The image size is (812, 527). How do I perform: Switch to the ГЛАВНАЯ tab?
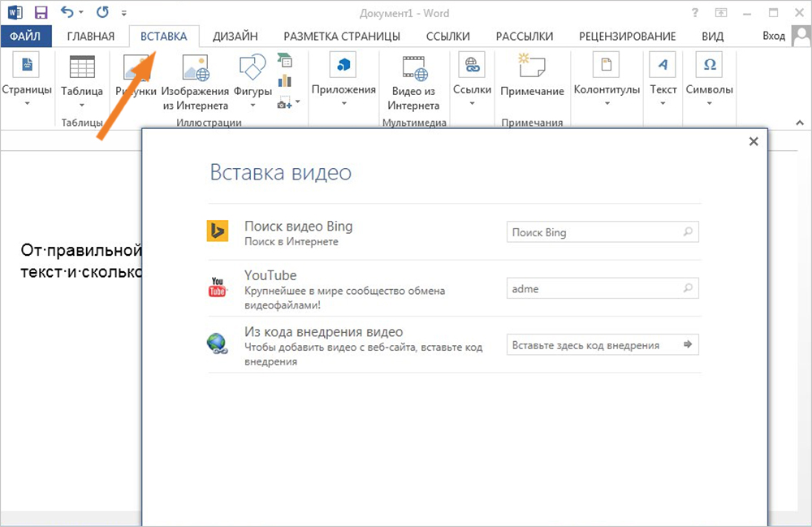tap(91, 37)
